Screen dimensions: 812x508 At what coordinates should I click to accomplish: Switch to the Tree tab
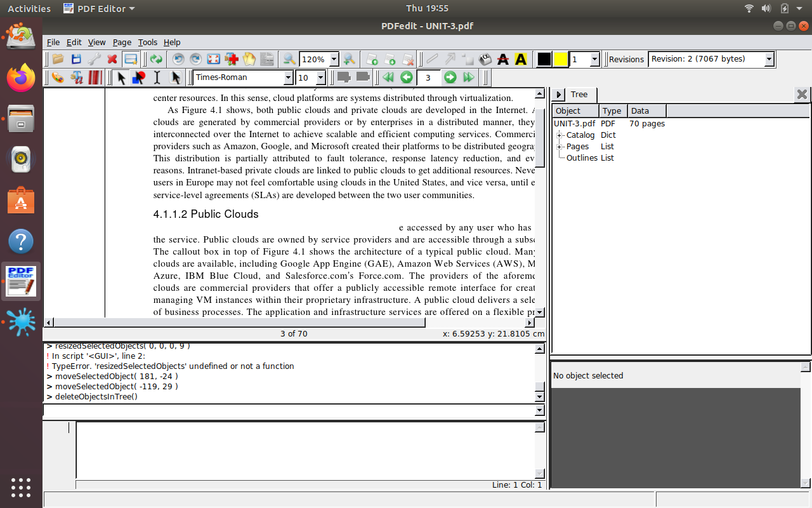[x=579, y=94]
